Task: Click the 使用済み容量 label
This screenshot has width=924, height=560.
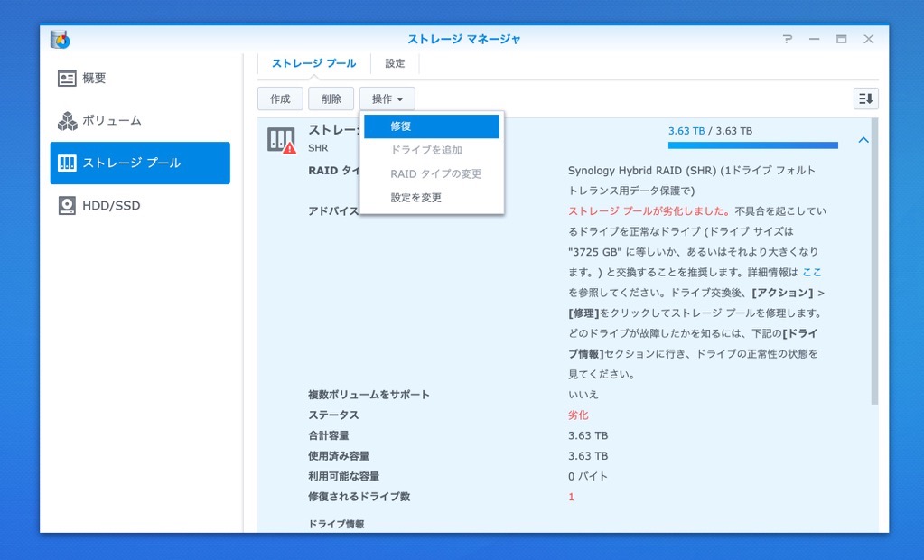Action: tap(339, 455)
